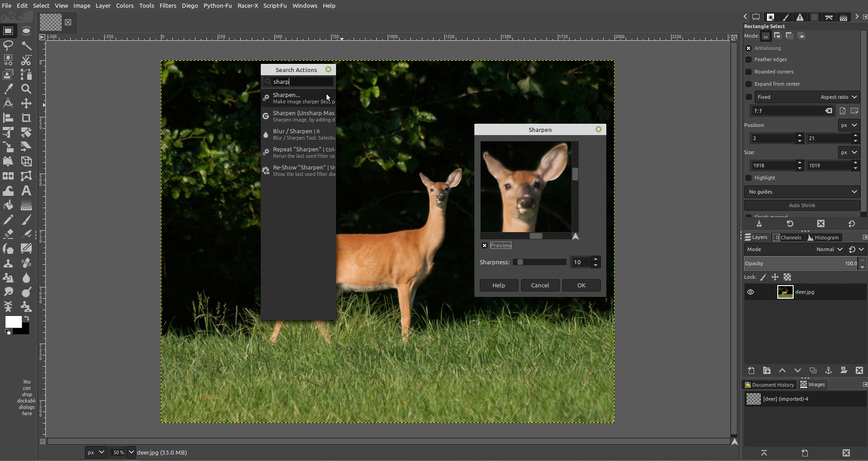
Task: Select the Crop tool
Action: click(x=26, y=118)
